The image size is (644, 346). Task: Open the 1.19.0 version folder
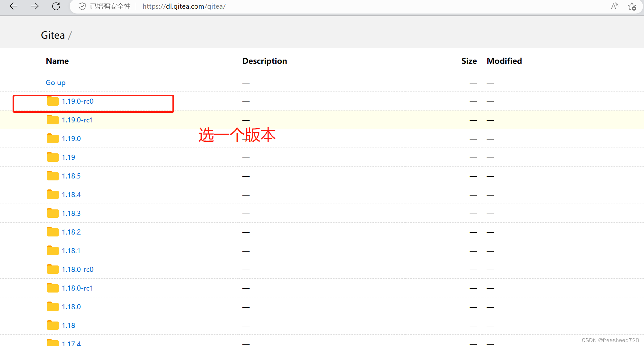click(x=71, y=139)
